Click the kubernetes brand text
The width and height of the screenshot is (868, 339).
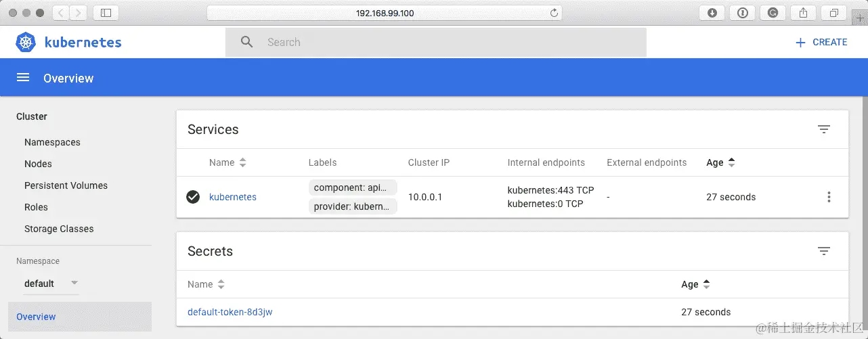pyautogui.click(x=83, y=42)
